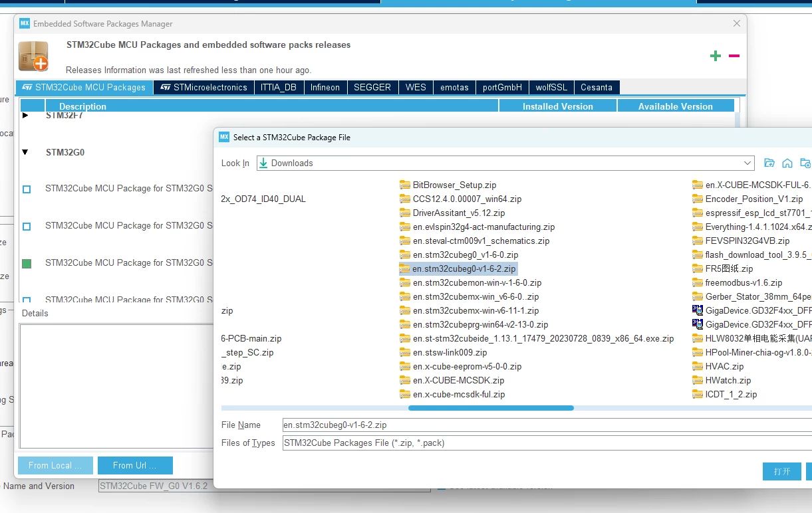Click the file icon of en.stm32cubeprg-win64-v2-13-0.zip

(405, 324)
